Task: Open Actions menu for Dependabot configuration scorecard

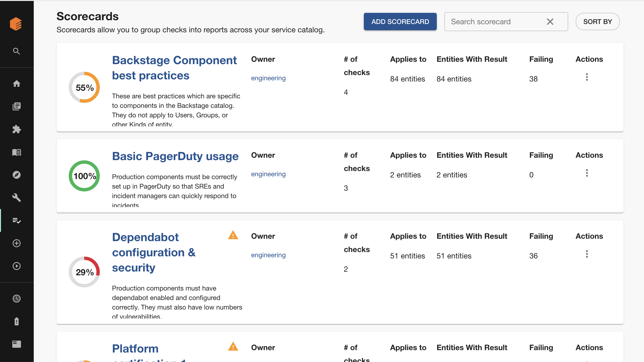Action: tap(587, 254)
